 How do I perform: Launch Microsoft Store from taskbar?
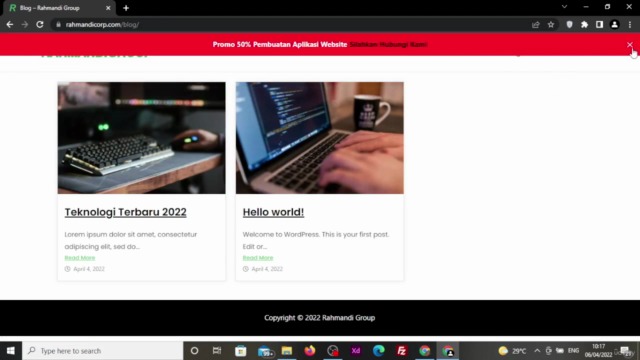pos(240,351)
